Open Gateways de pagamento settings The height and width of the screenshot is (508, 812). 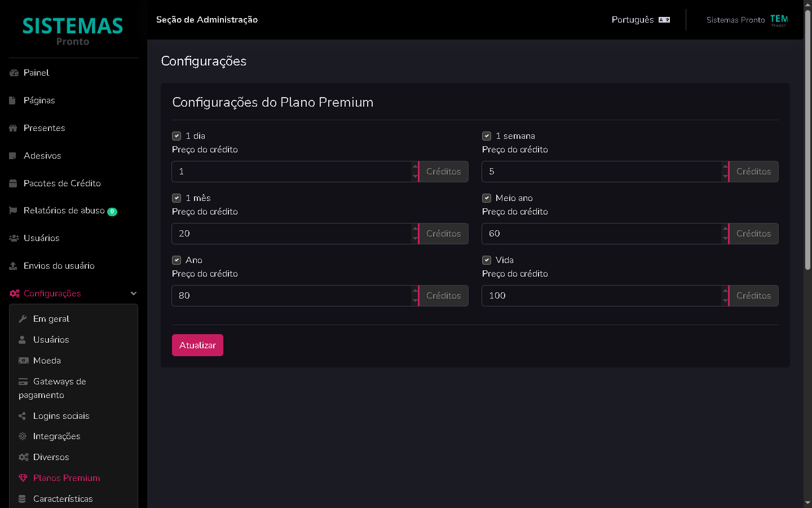[x=52, y=388]
